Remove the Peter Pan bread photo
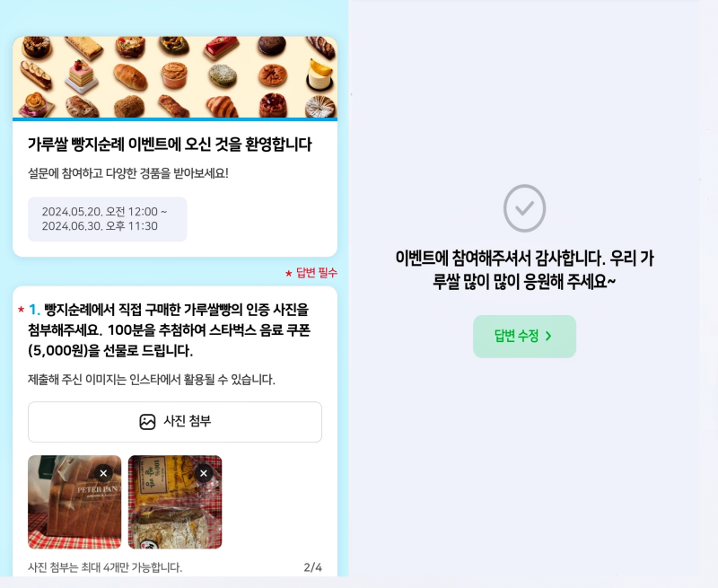This screenshot has height=588, width=718. click(103, 473)
